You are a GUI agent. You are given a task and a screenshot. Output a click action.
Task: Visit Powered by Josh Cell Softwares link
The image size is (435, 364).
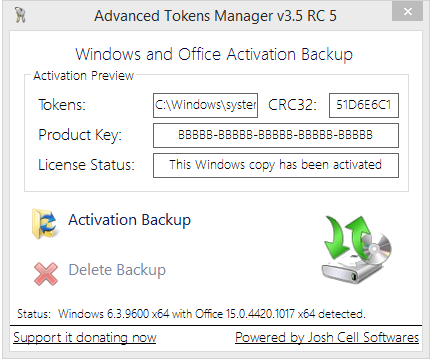pos(327,337)
